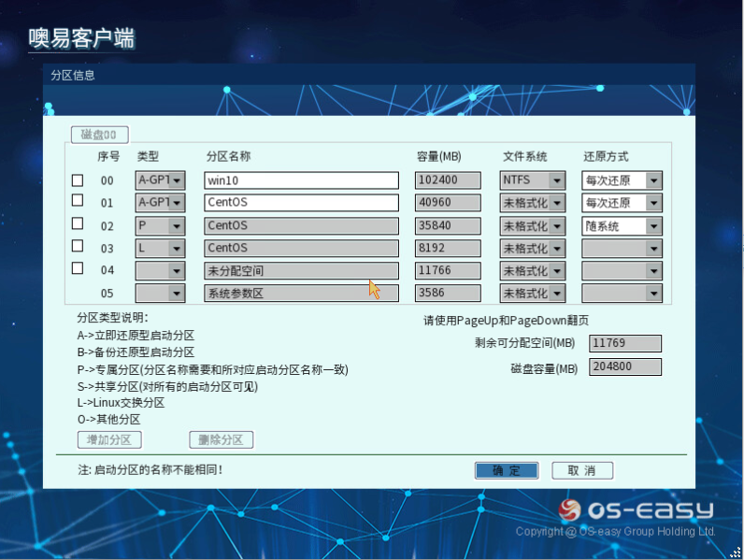Screen dimensions: 744x560
Task: Click the 增加分区 add partition button
Action: 108,440
